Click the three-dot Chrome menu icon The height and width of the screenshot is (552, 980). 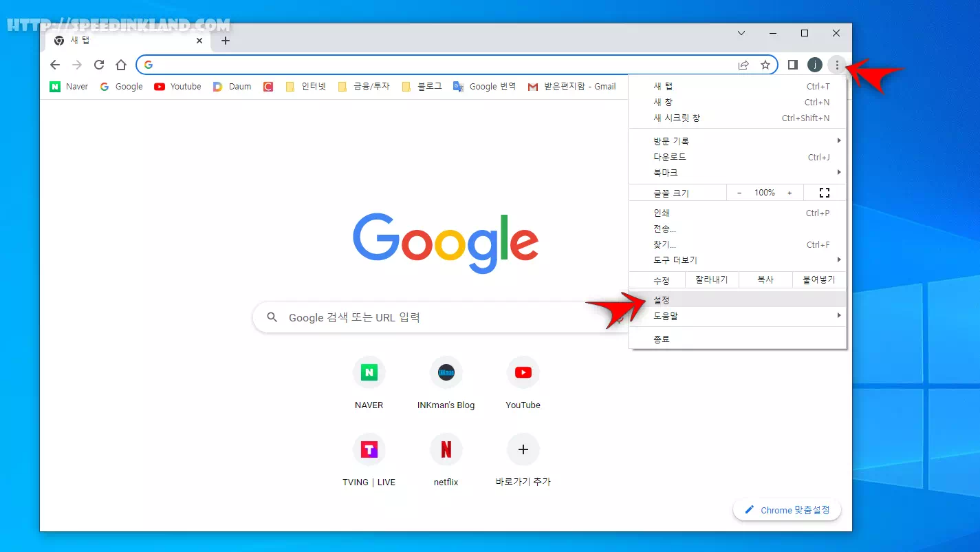pyautogui.click(x=836, y=65)
